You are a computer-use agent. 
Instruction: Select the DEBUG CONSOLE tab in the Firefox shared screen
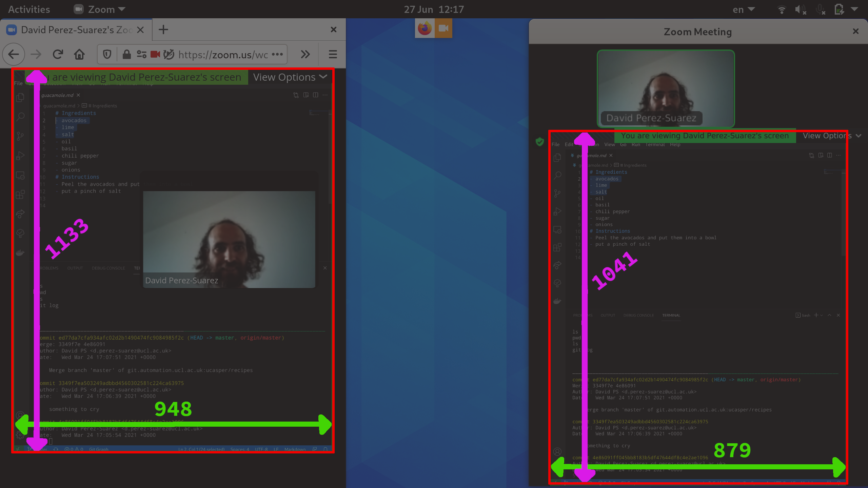coord(108,268)
